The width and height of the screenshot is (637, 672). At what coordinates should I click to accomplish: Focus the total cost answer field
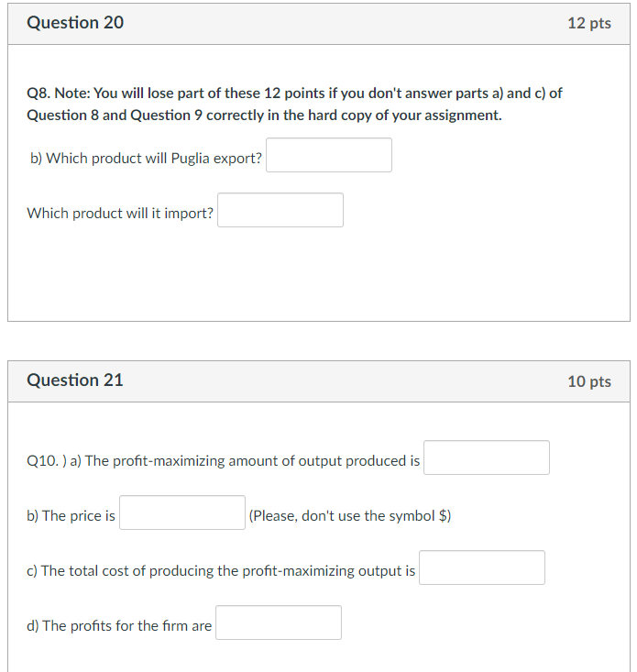point(482,567)
